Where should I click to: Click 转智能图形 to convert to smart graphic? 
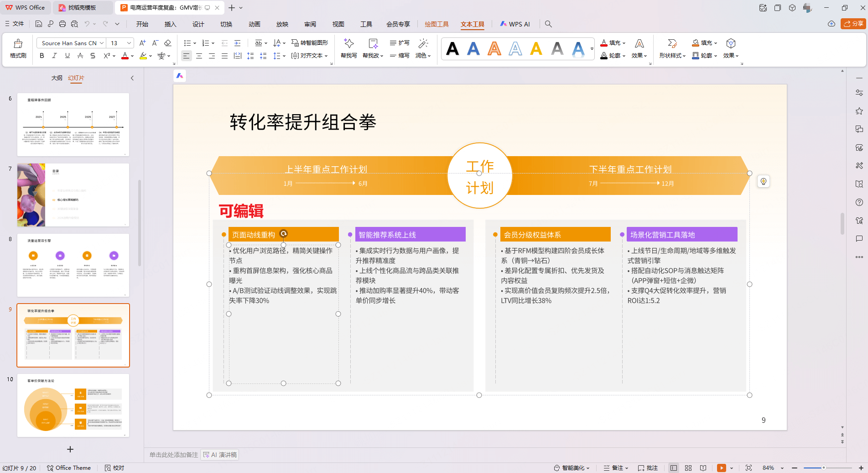(x=315, y=42)
